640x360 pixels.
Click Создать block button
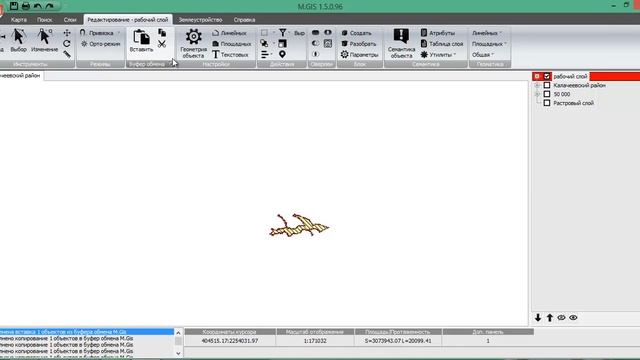coord(356,33)
